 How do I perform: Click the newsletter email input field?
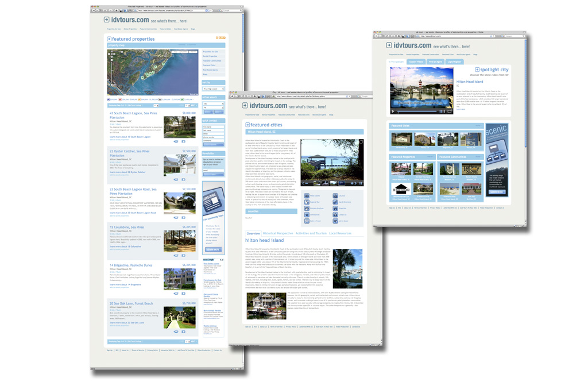(x=214, y=170)
